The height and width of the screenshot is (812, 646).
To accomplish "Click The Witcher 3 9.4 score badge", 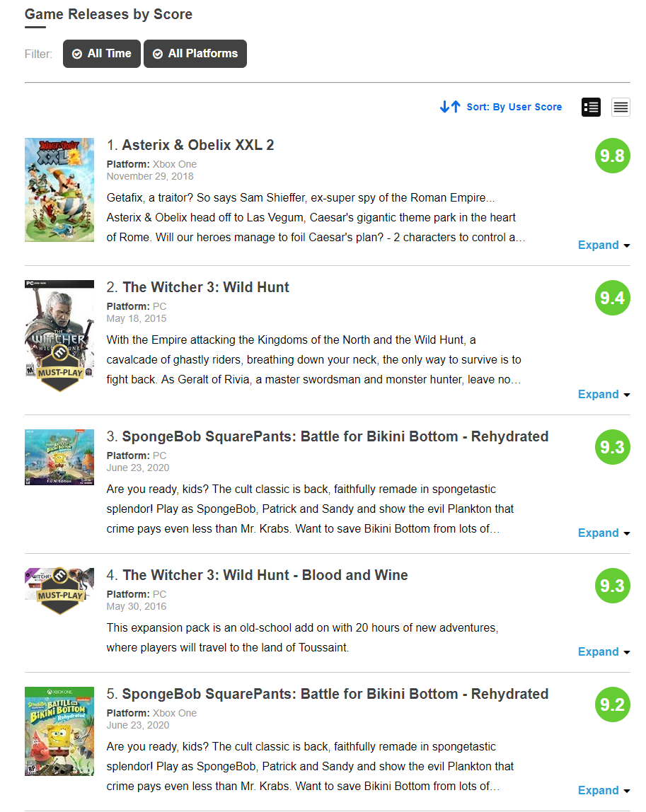I will click(612, 298).
